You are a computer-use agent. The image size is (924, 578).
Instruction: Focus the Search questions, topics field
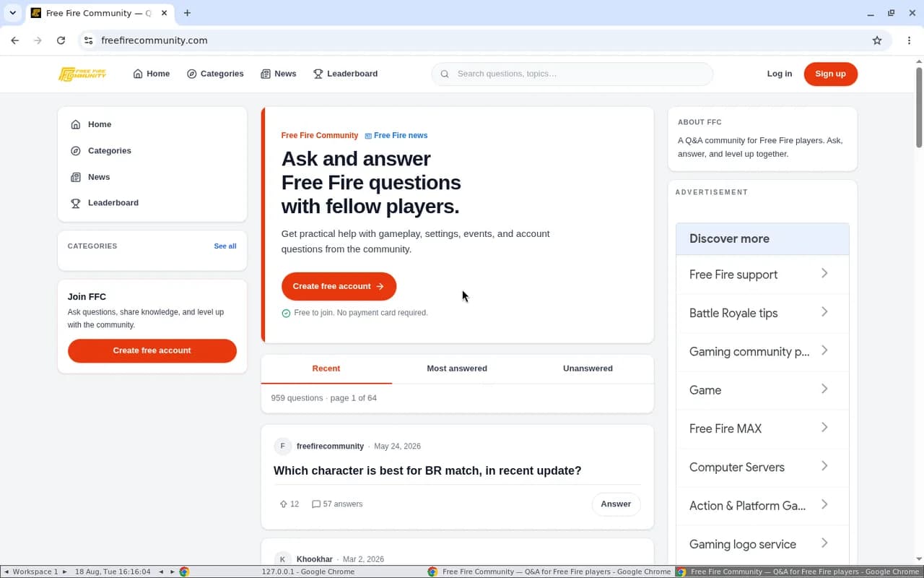[x=572, y=74]
